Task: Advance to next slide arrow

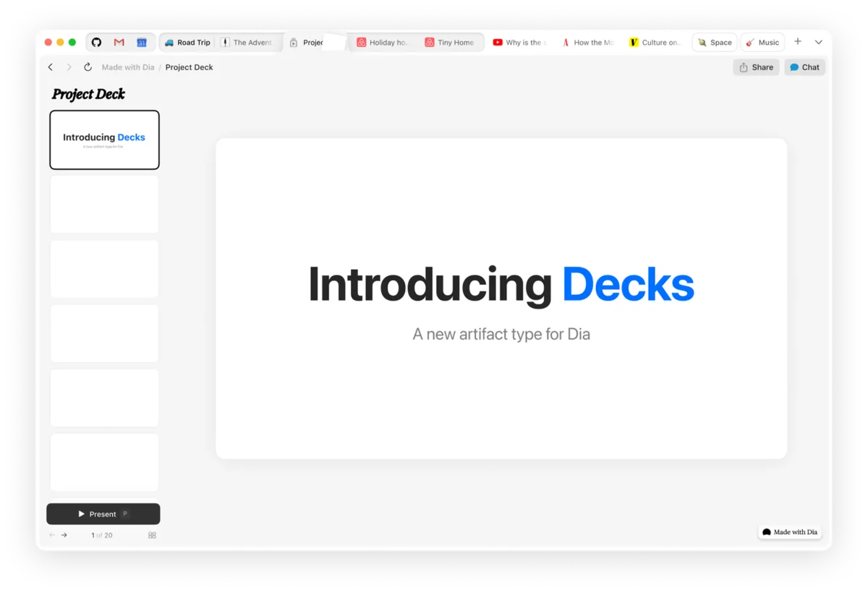Action: (x=64, y=535)
